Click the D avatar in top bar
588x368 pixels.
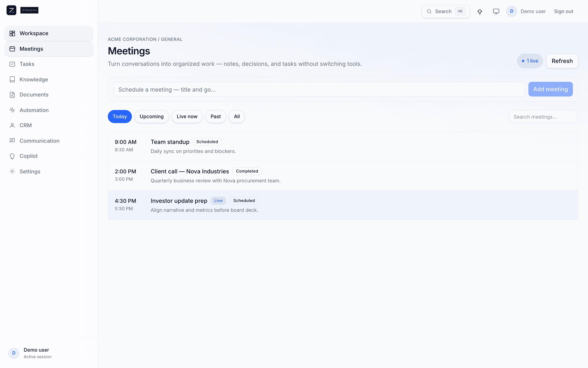tap(511, 11)
